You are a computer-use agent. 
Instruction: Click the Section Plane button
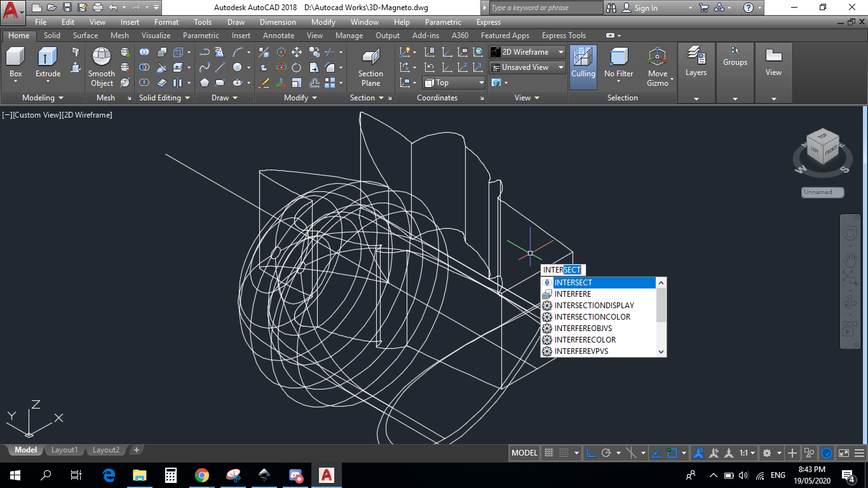tap(370, 67)
